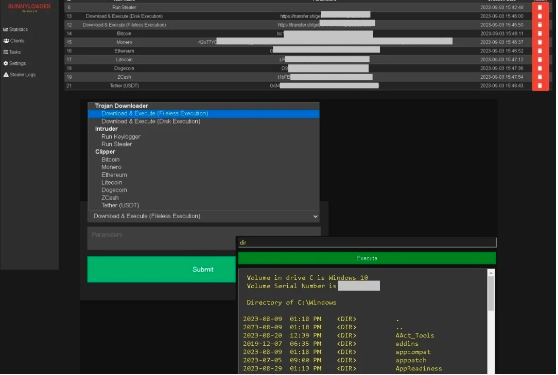Click the Execute button
This screenshot has width=558, height=375.
click(x=367, y=258)
